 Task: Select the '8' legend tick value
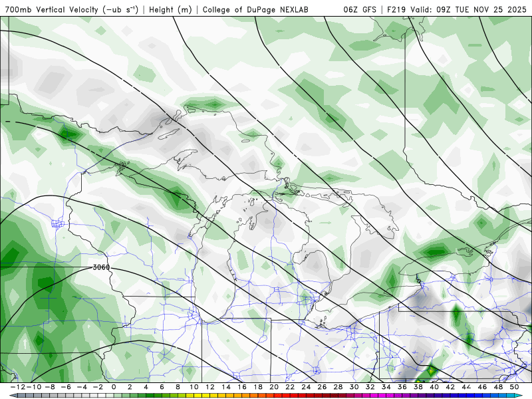(178, 387)
